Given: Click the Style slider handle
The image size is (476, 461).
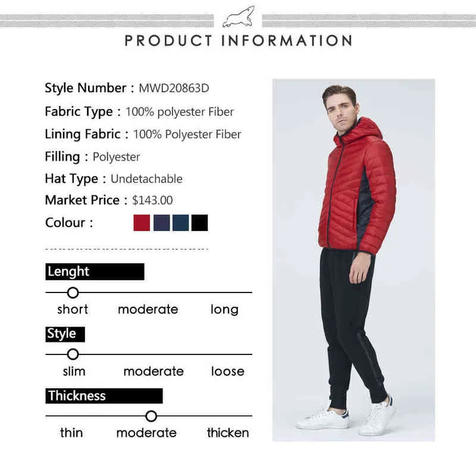Looking at the screenshot, I should (x=73, y=354).
